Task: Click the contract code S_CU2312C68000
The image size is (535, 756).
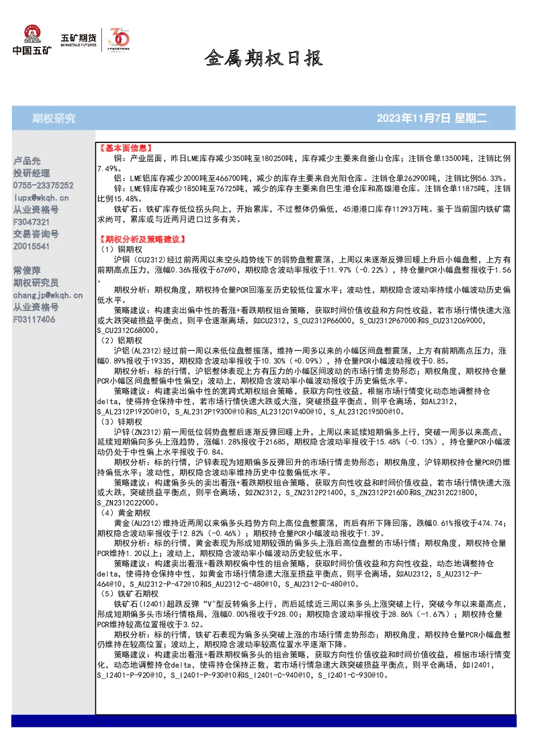Action: (126, 331)
